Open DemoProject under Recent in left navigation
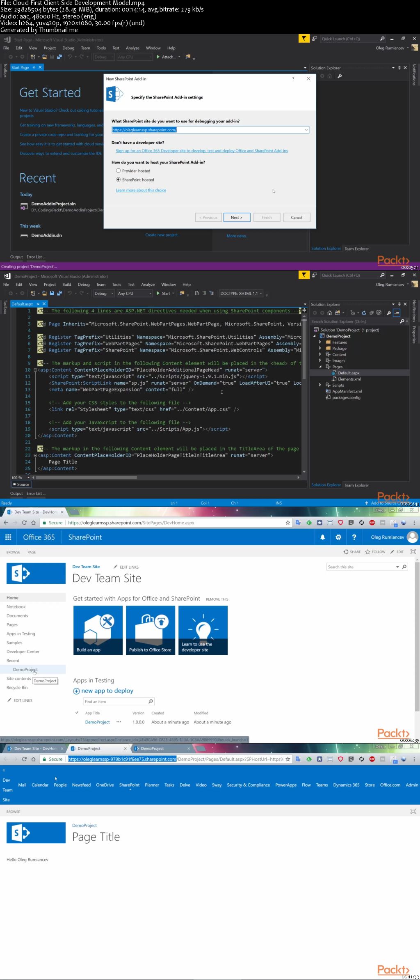 click(25, 670)
